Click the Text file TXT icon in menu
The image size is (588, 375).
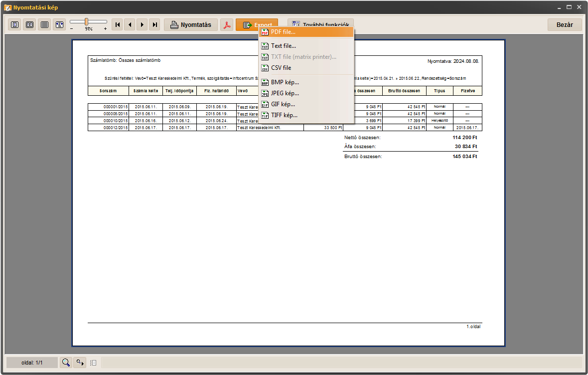pyautogui.click(x=265, y=46)
